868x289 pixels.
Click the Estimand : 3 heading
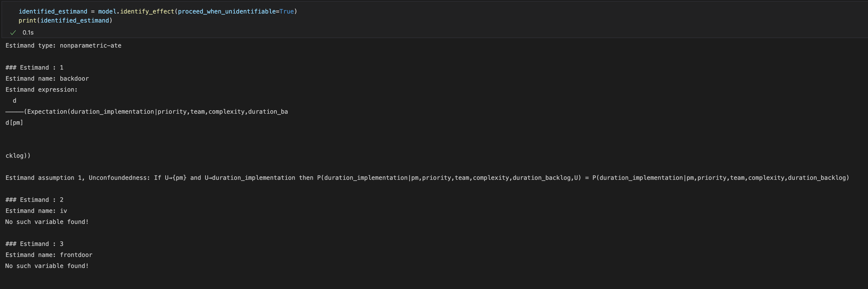34,244
